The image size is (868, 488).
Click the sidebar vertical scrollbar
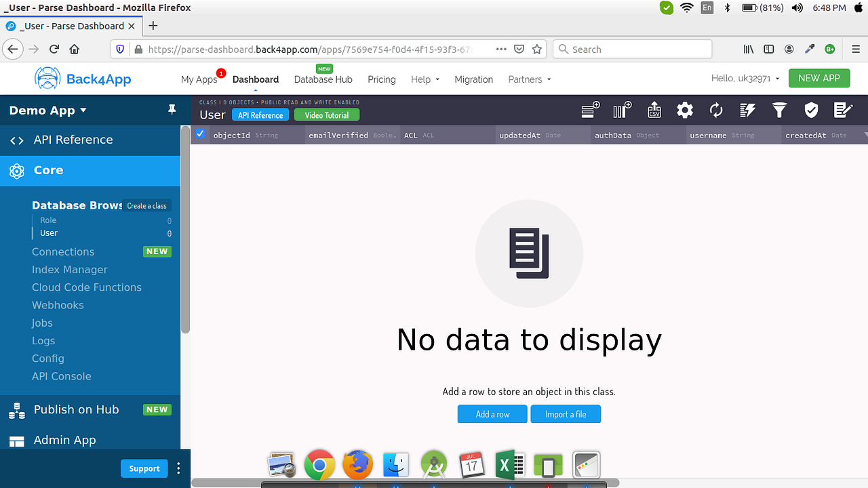(x=185, y=229)
